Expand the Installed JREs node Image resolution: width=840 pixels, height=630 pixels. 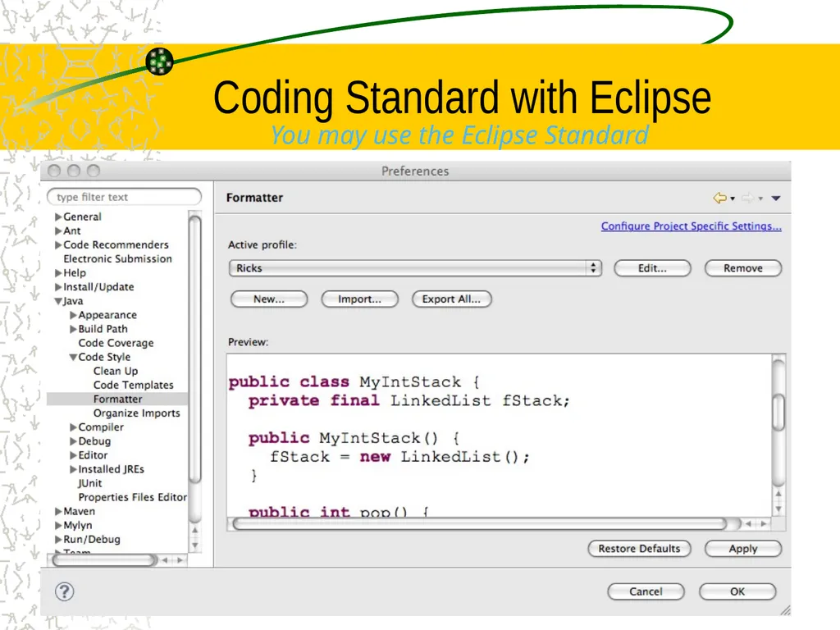click(x=73, y=469)
